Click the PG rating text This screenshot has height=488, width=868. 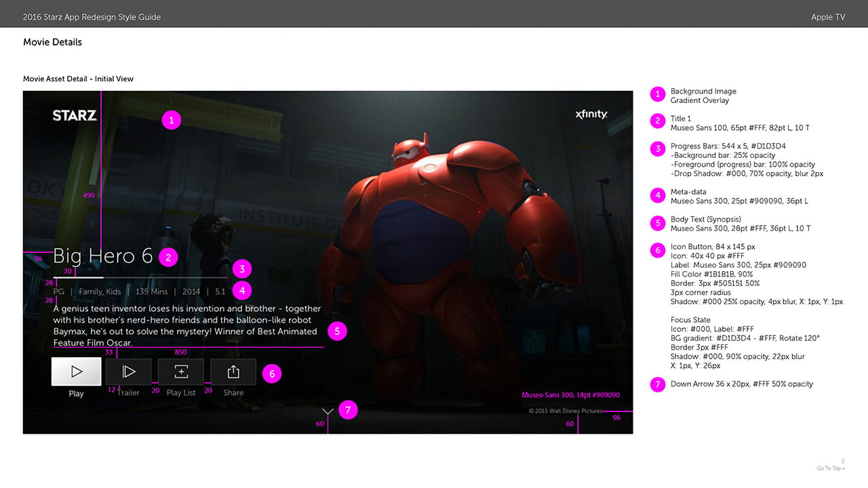pos(58,292)
